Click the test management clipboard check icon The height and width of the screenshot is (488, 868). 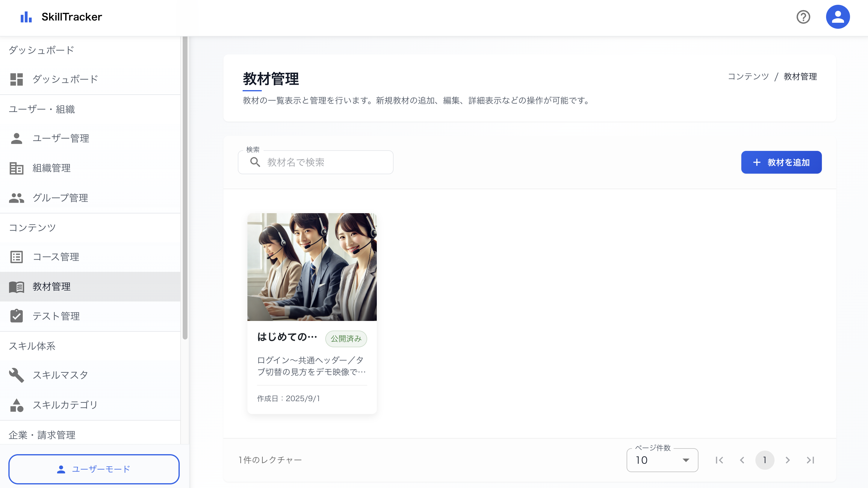click(16, 316)
